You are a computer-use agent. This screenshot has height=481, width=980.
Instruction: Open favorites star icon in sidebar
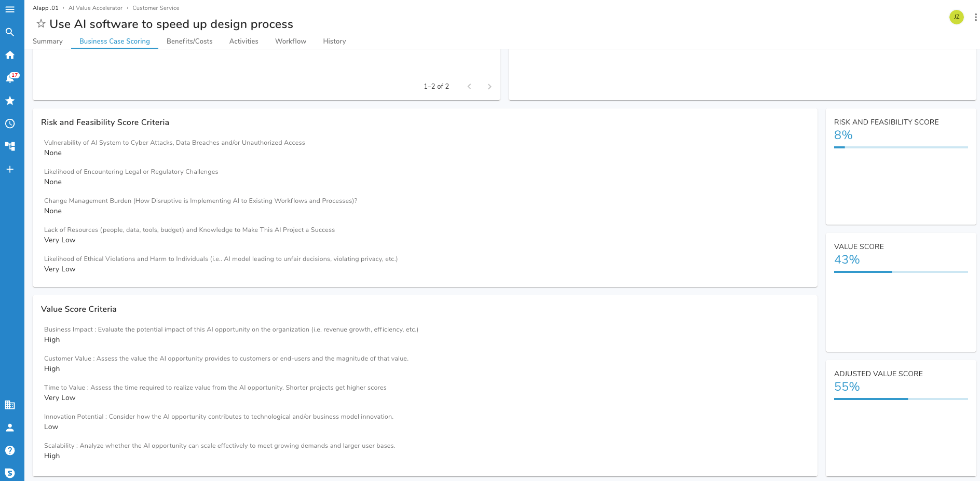coord(10,101)
